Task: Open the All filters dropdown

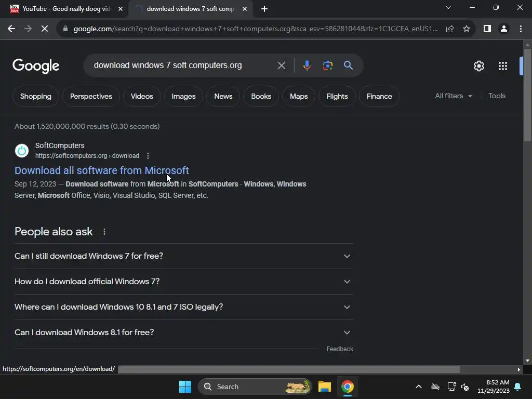Action: pos(454,96)
